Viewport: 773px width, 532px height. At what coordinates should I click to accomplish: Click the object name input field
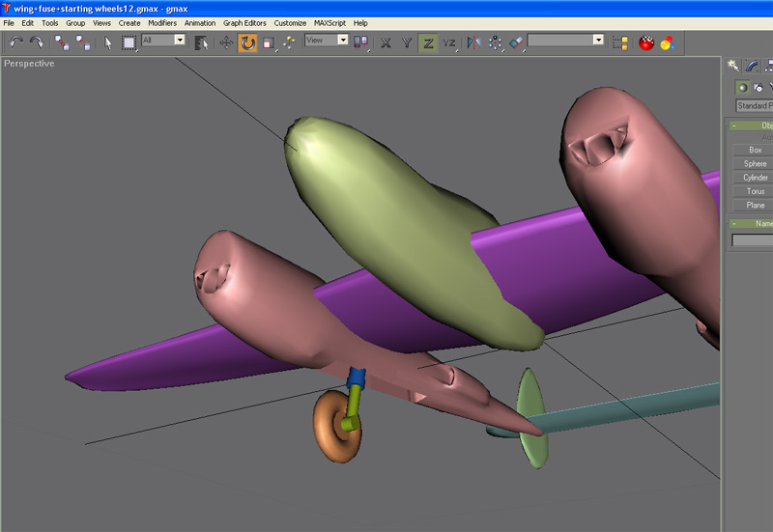pos(752,240)
